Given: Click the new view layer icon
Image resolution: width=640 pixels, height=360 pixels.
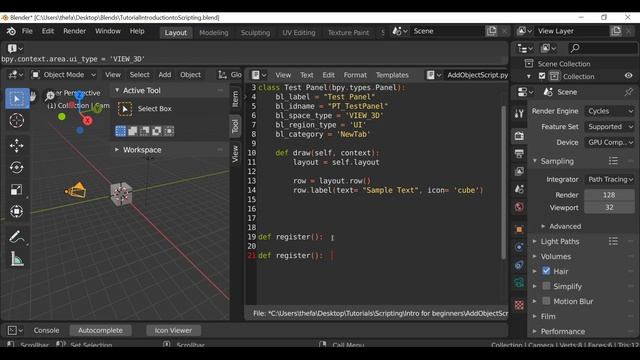Looking at the screenshot, I should [x=616, y=31].
